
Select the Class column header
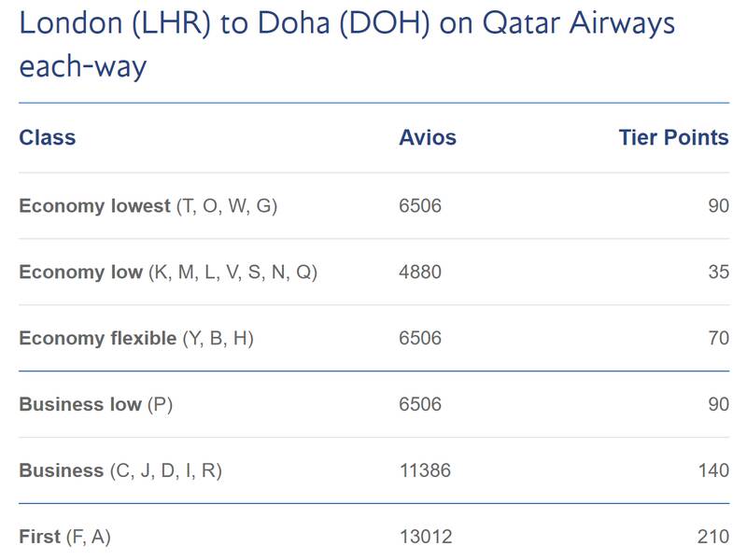click(x=48, y=137)
